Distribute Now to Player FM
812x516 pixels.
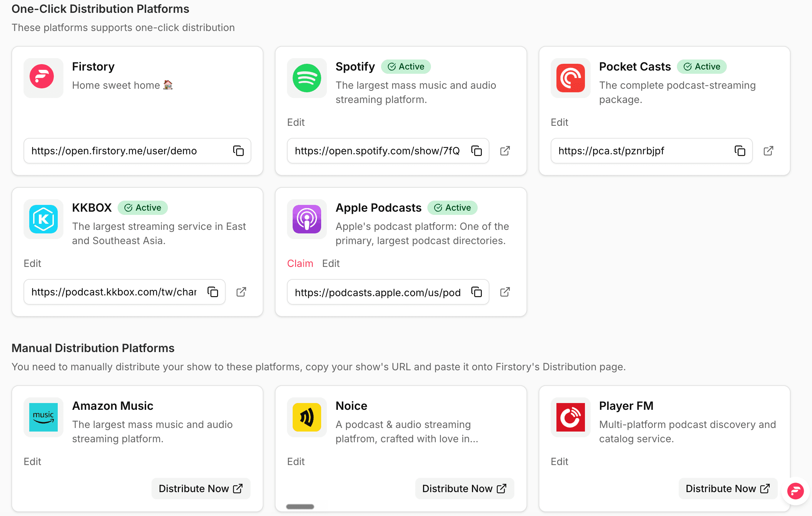(728, 489)
